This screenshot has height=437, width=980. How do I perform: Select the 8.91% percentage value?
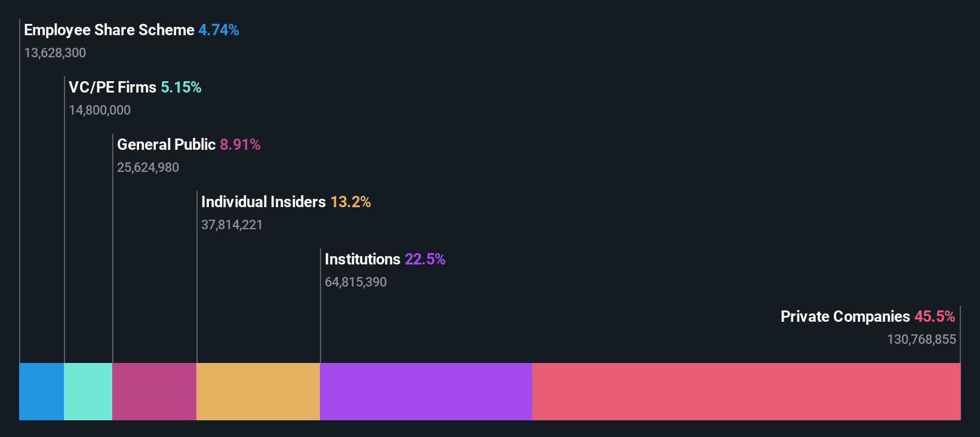pyautogui.click(x=240, y=144)
